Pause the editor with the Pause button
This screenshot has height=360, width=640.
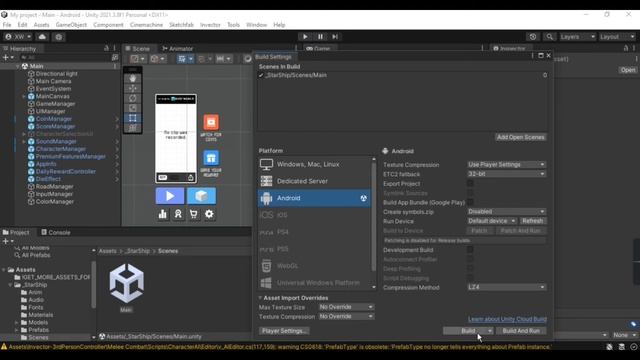(x=320, y=37)
